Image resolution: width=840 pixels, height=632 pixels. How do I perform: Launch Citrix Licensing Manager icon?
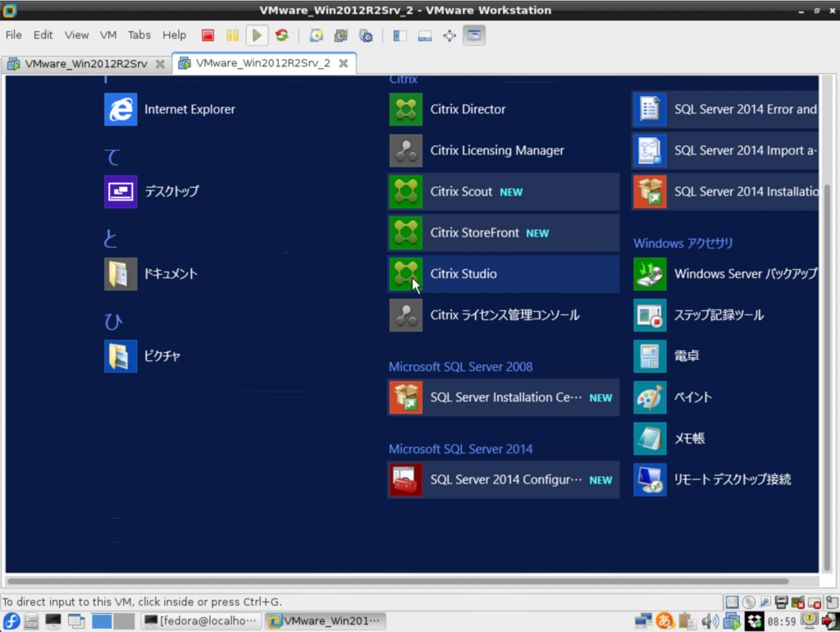(x=405, y=151)
